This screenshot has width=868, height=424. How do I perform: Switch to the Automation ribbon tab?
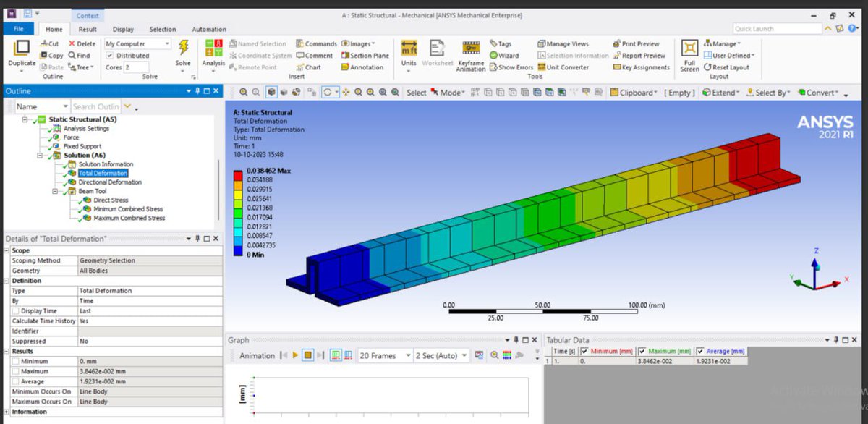coord(209,30)
